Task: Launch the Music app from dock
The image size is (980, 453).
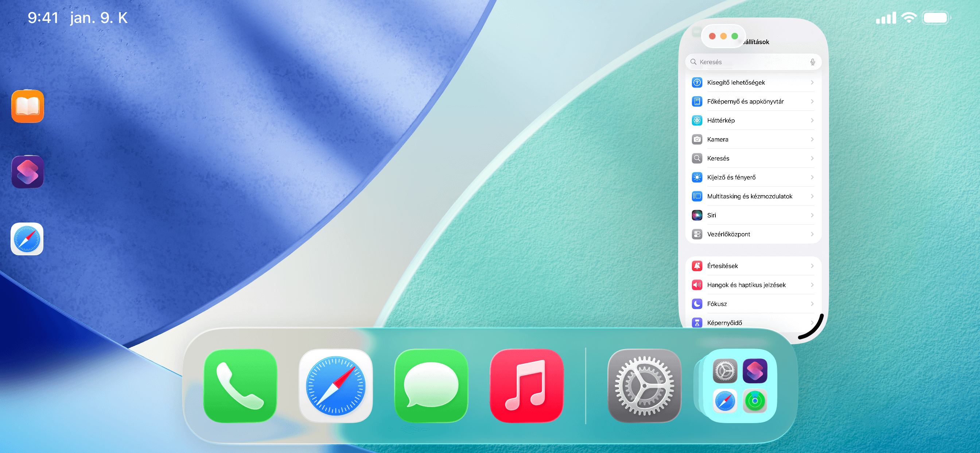Action: tap(526, 386)
